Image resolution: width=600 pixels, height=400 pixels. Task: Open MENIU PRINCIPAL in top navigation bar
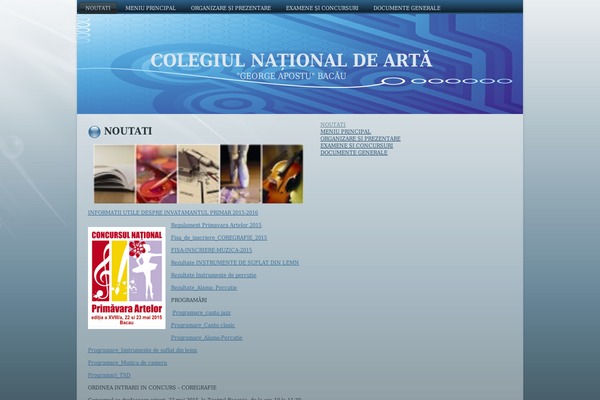(151, 8)
